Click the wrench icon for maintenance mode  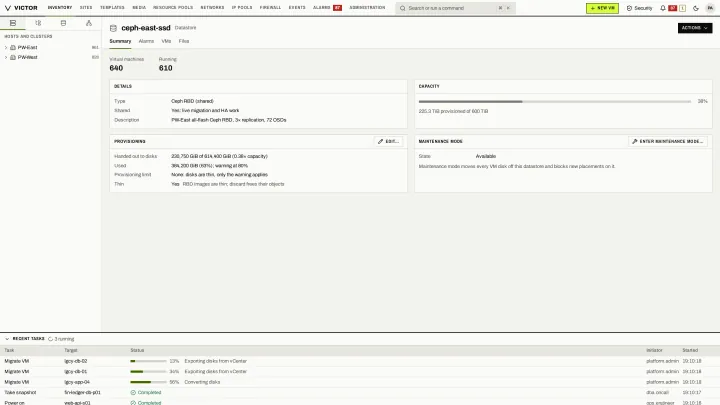[635, 141]
